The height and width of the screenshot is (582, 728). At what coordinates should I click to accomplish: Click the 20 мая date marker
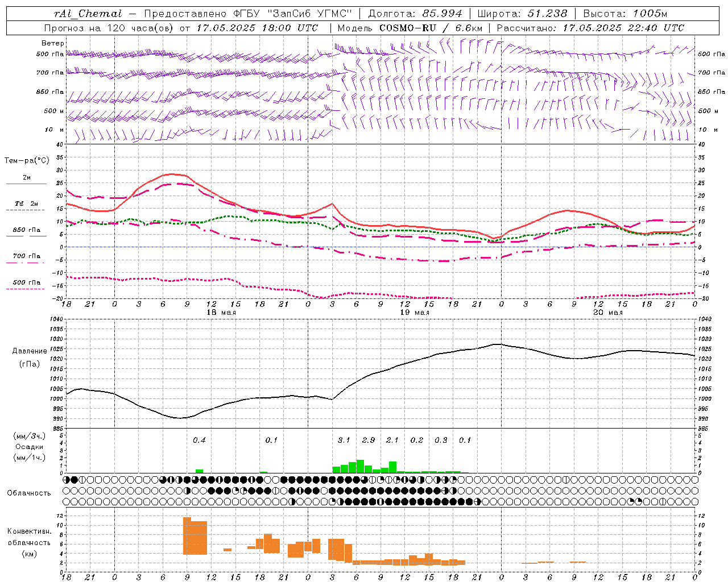(608, 313)
